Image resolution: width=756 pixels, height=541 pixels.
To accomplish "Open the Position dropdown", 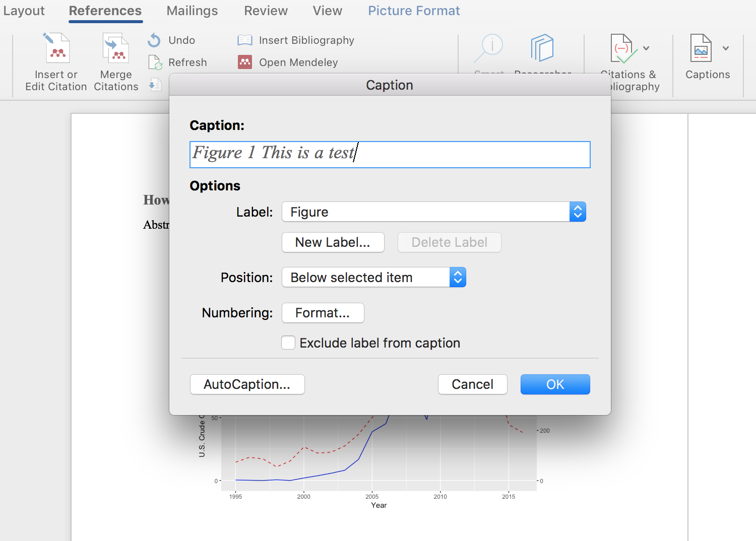I will point(374,278).
